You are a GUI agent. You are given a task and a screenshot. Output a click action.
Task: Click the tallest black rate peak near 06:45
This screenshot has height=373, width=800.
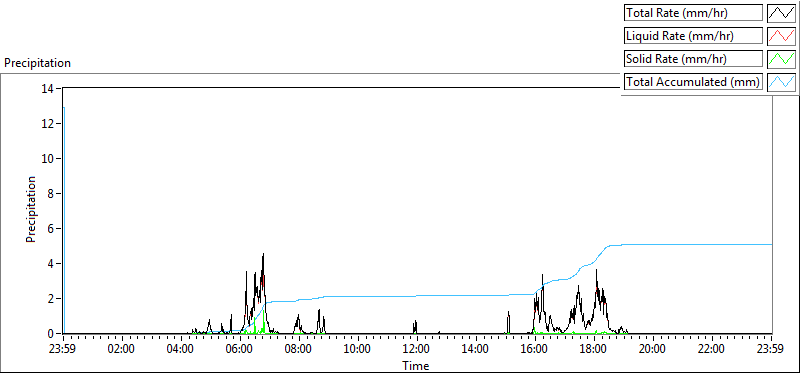[x=263, y=255]
